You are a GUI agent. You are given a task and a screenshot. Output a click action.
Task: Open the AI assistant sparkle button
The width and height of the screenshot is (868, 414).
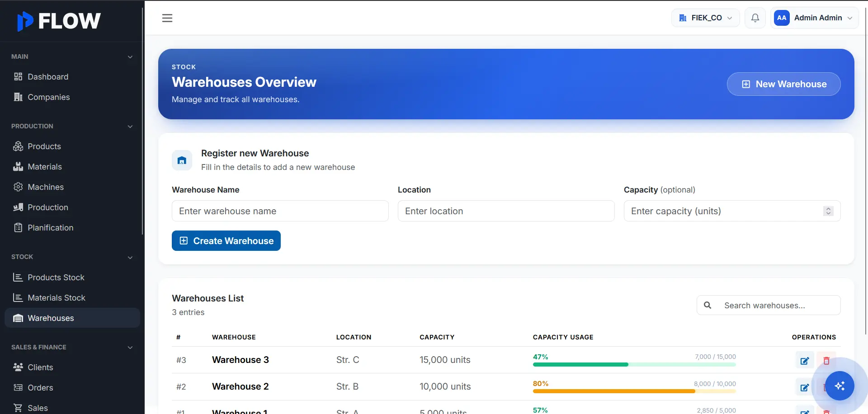tap(840, 386)
